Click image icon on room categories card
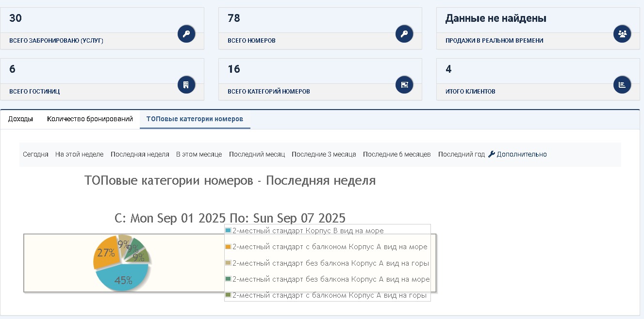 pos(404,85)
